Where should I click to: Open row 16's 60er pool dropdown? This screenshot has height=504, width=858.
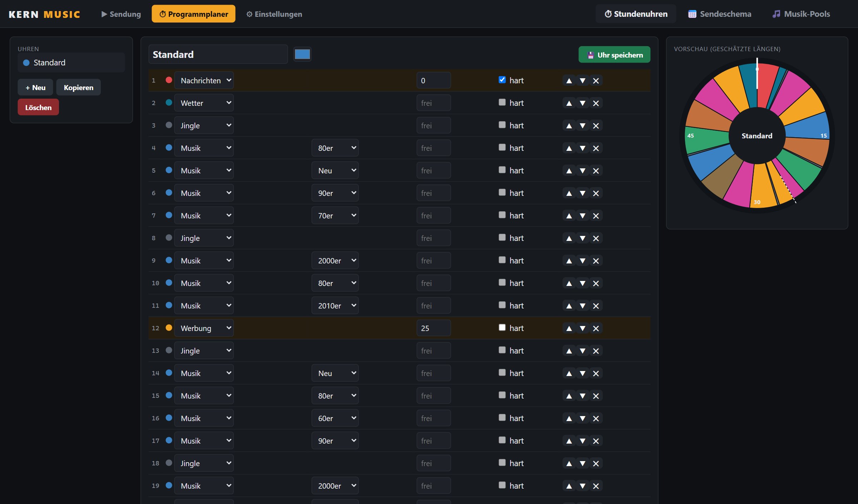[335, 418]
